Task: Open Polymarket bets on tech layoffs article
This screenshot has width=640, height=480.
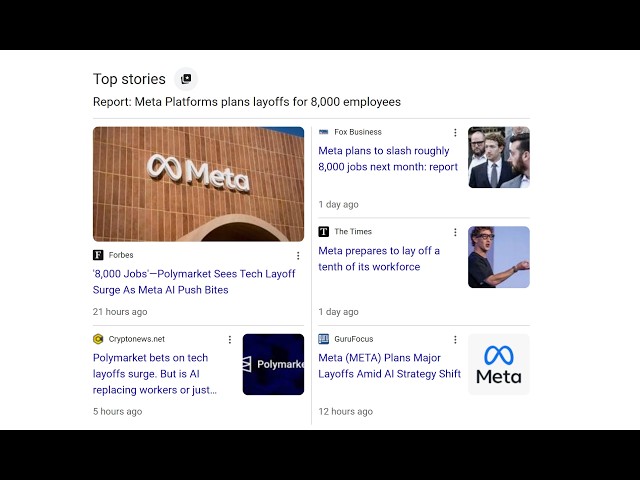Action: tap(155, 374)
